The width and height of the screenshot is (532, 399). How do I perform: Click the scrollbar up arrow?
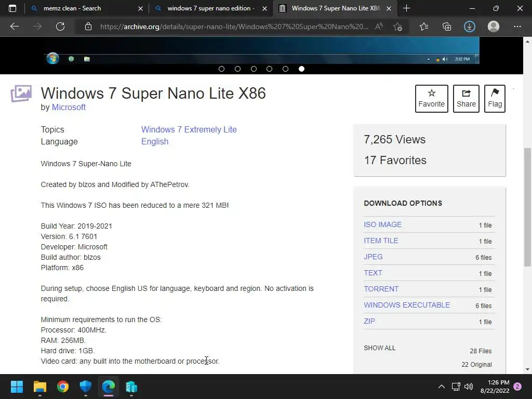click(x=527, y=42)
